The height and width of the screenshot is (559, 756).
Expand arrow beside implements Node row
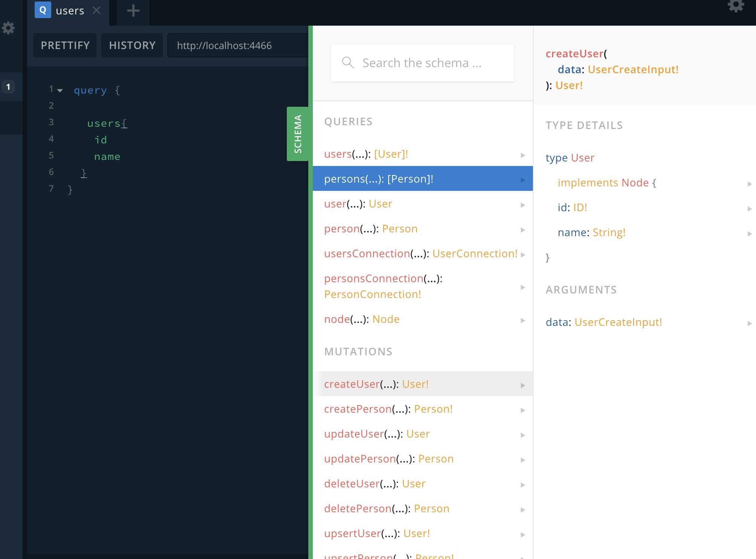click(x=749, y=184)
